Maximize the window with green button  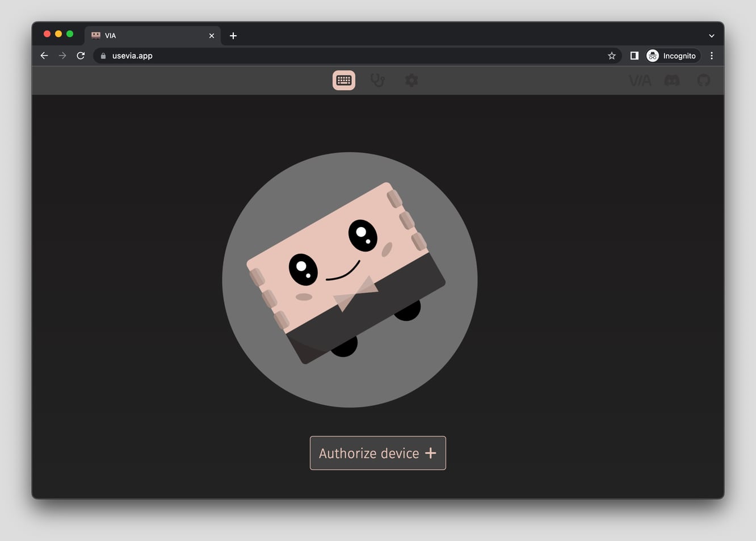(x=70, y=34)
